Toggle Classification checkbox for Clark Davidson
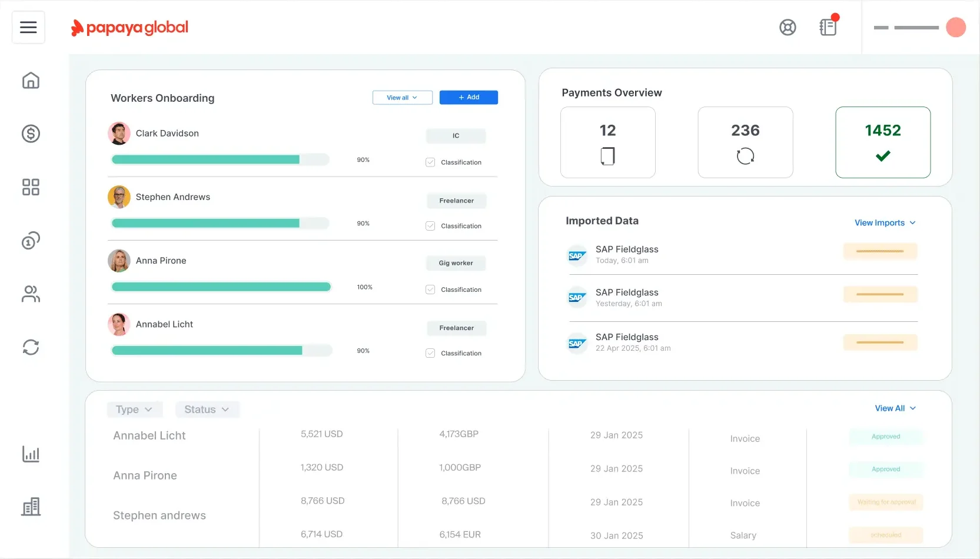Viewport: 980px width, 559px height. pos(430,162)
